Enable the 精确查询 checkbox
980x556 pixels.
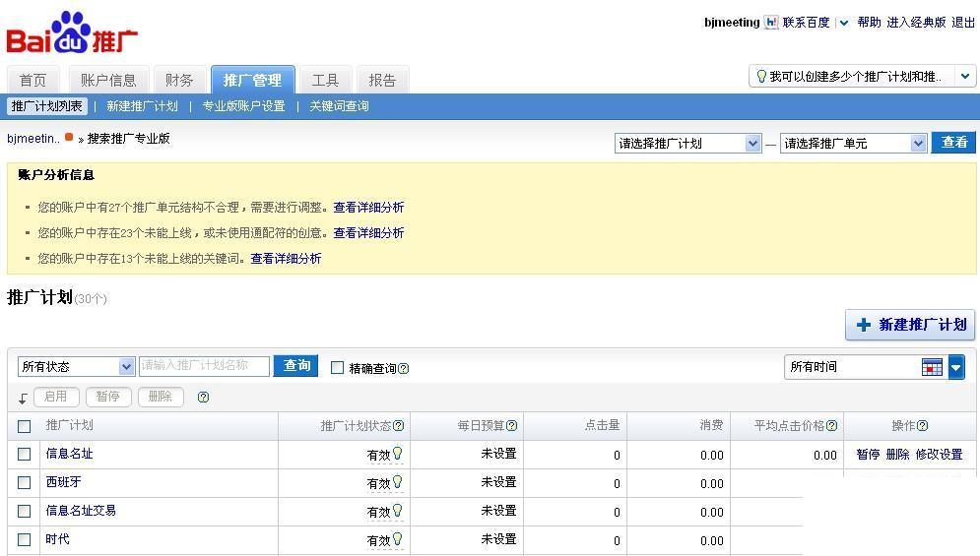click(x=337, y=367)
